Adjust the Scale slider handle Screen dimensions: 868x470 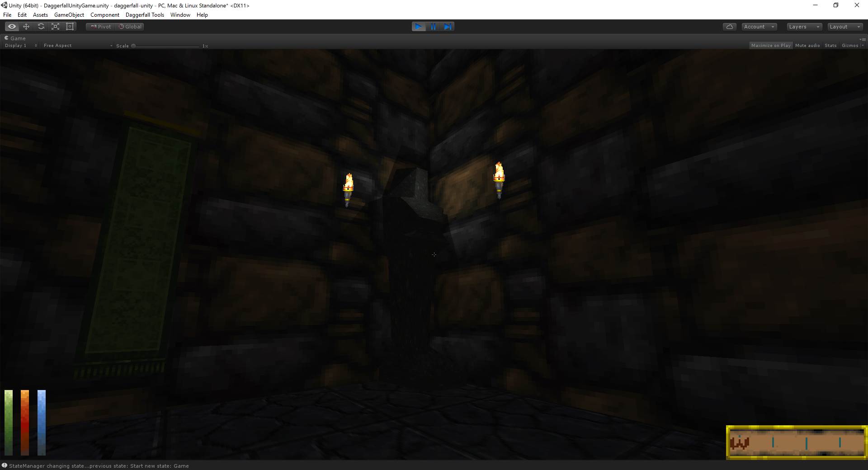click(x=133, y=46)
